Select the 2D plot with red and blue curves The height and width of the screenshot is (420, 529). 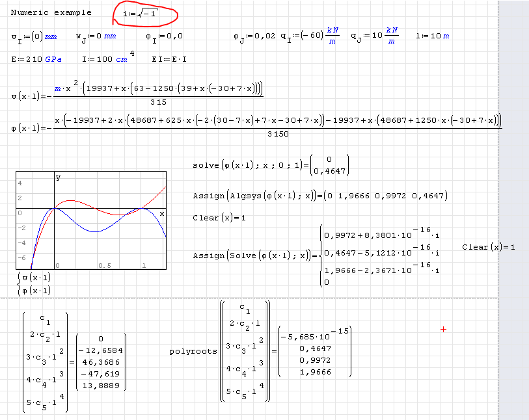pyautogui.click(x=91, y=220)
